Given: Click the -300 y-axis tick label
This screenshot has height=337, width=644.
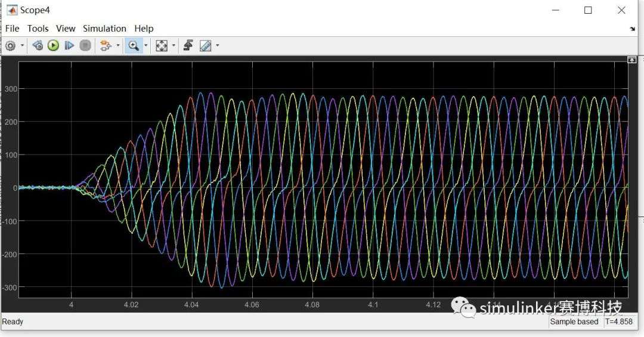Looking at the screenshot, I should pos(10,287).
